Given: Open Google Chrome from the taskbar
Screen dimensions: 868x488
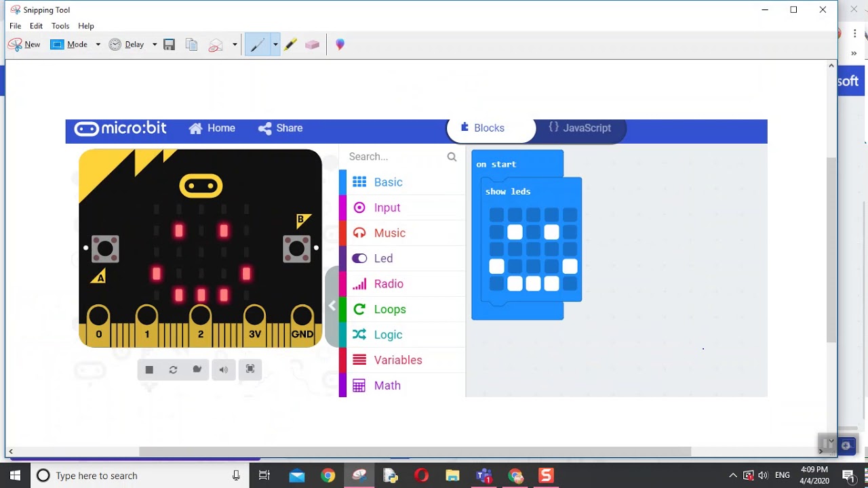Looking at the screenshot, I should click(328, 476).
